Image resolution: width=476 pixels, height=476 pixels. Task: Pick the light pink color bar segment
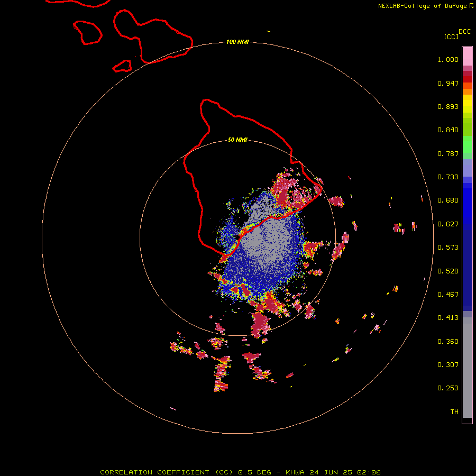pos(467,56)
